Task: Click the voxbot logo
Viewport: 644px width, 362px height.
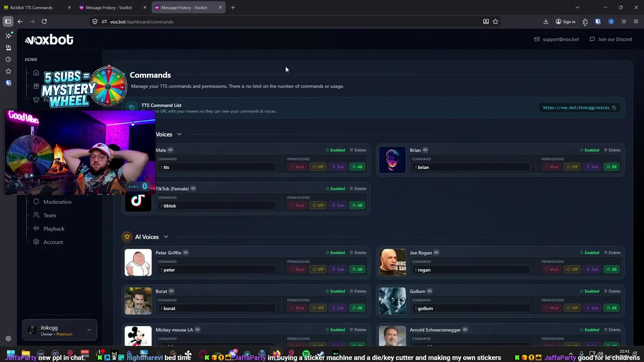Action: (x=49, y=40)
